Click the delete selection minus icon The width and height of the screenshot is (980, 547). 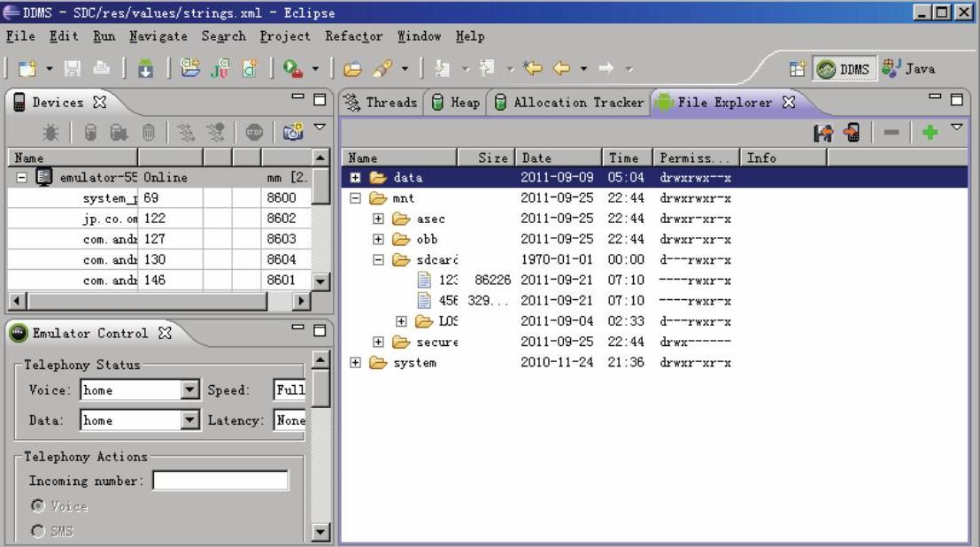[891, 133]
